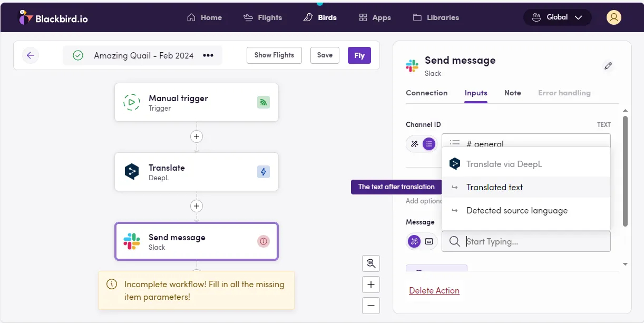644x323 pixels.
Task: Select the magic wand input icon under Channel ID
Action: [414, 143]
